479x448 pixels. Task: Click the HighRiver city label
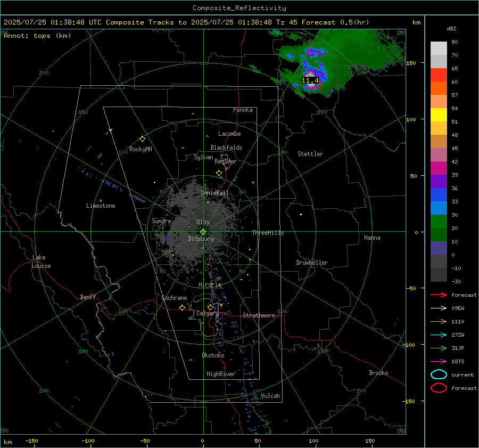221,374
